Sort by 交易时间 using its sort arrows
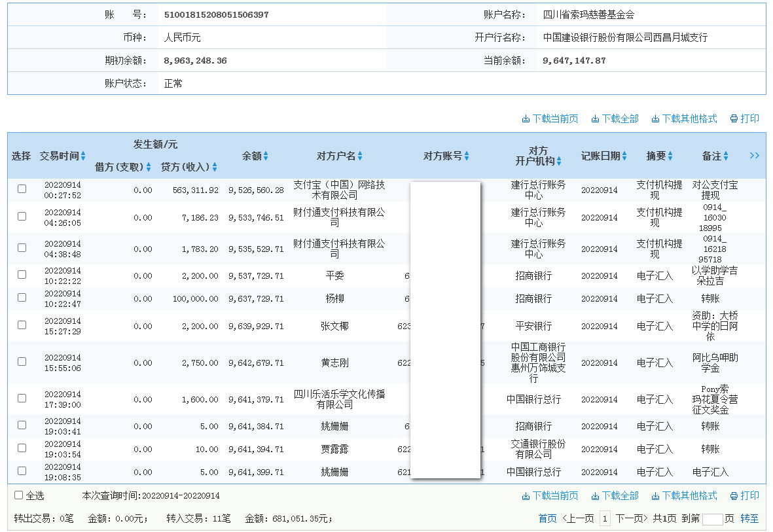773x532 pixels. 83,156
